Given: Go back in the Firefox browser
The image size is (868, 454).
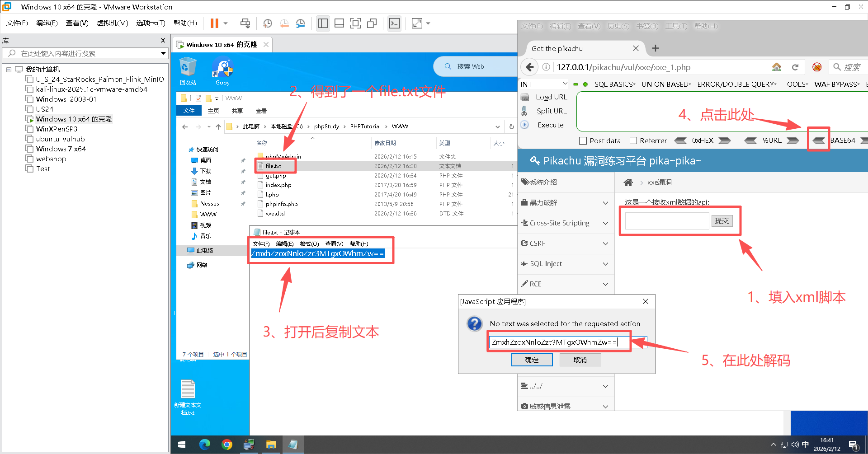Looking at the screenshot, I should click(x=529, y=67).
